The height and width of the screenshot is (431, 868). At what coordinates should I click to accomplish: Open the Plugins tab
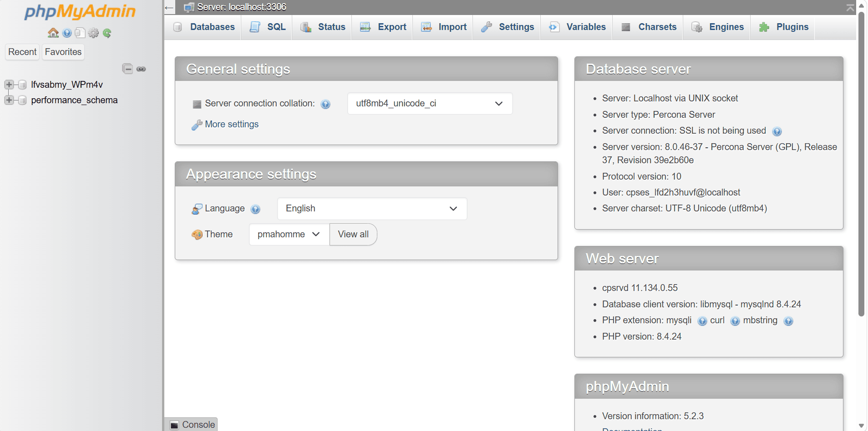pyautogui.click(x=783, y=27)
